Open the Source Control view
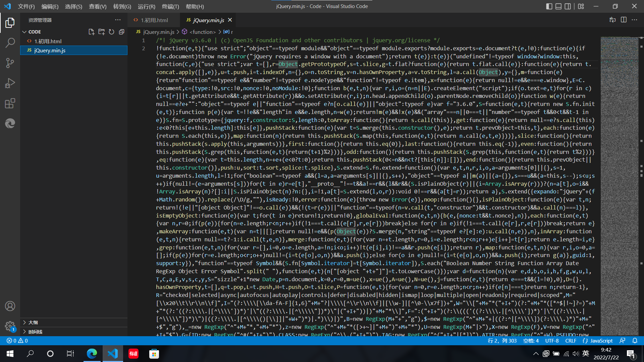 [x=10, y=63]
